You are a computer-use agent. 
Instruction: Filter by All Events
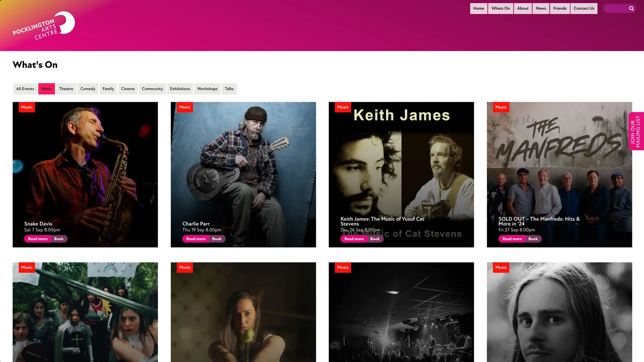(x=25, y=89)
